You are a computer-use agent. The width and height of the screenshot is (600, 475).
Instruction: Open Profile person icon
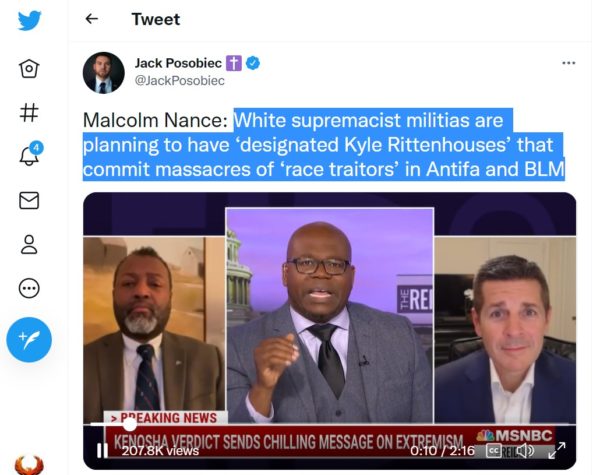29,245
